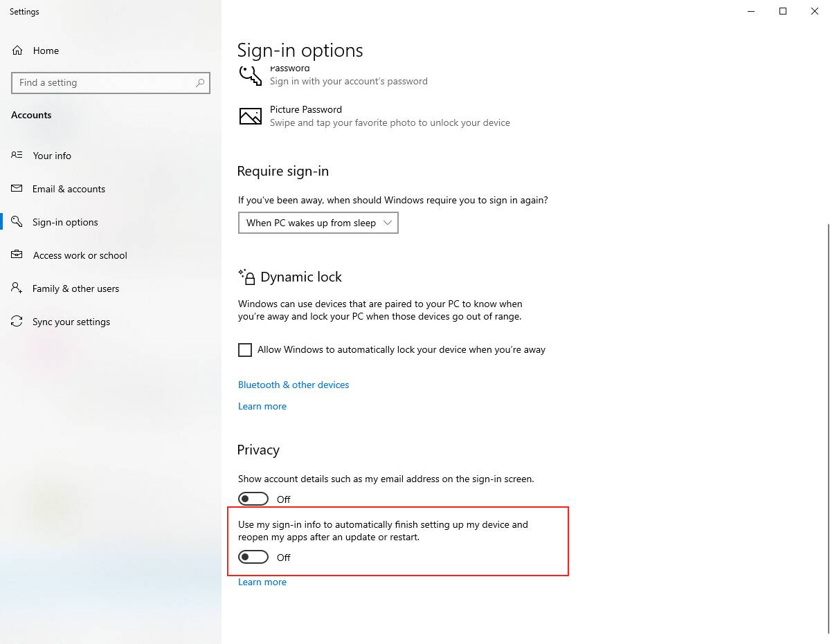
Task: Click the magnifier icon in search box
Action: point(200,83)
